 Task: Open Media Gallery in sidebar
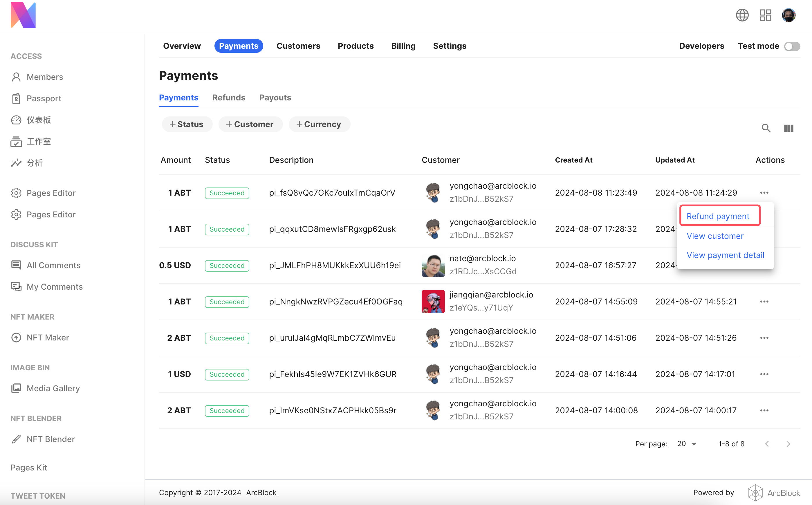53,388
